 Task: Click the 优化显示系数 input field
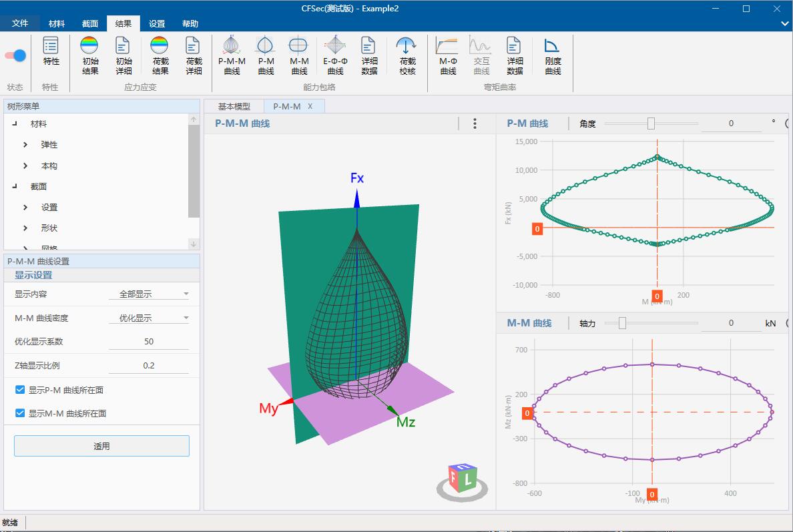(149, 341)
